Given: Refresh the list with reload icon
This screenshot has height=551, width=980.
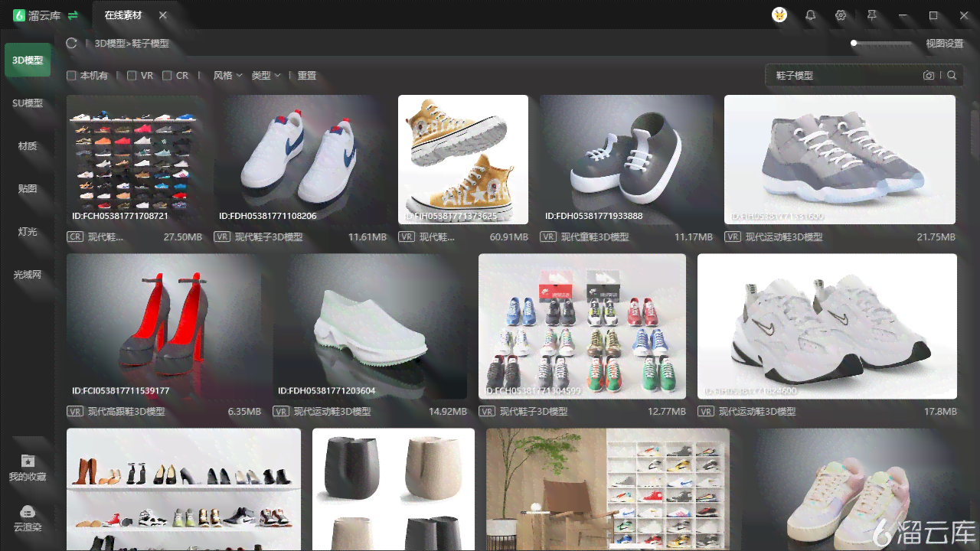Looking at the screenshot, I should pyautogui.click(x=71, y=44).
